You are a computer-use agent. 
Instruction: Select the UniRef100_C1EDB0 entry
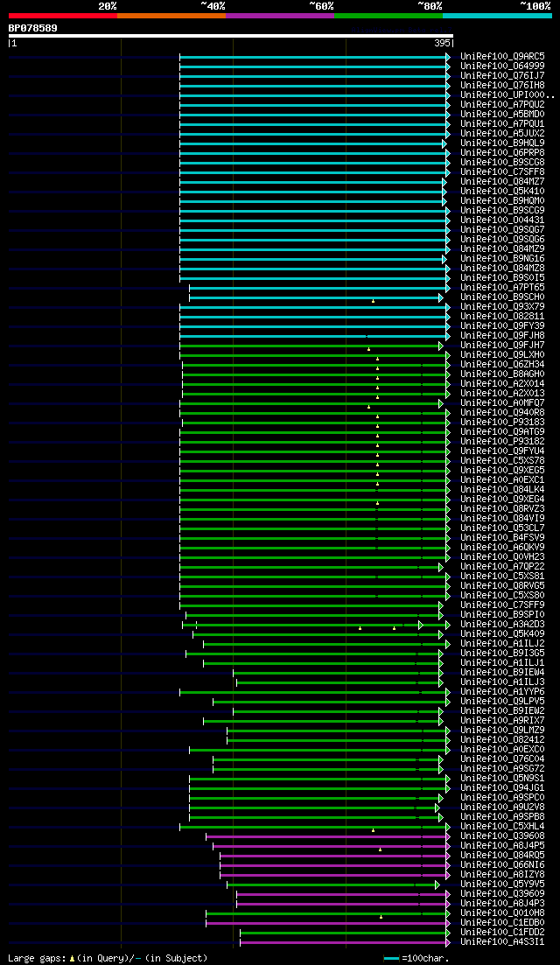[x=502, y=922]
